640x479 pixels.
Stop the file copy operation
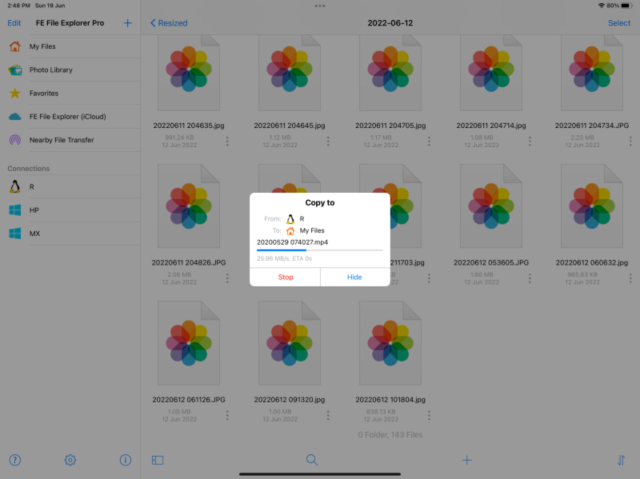(285, 277)
